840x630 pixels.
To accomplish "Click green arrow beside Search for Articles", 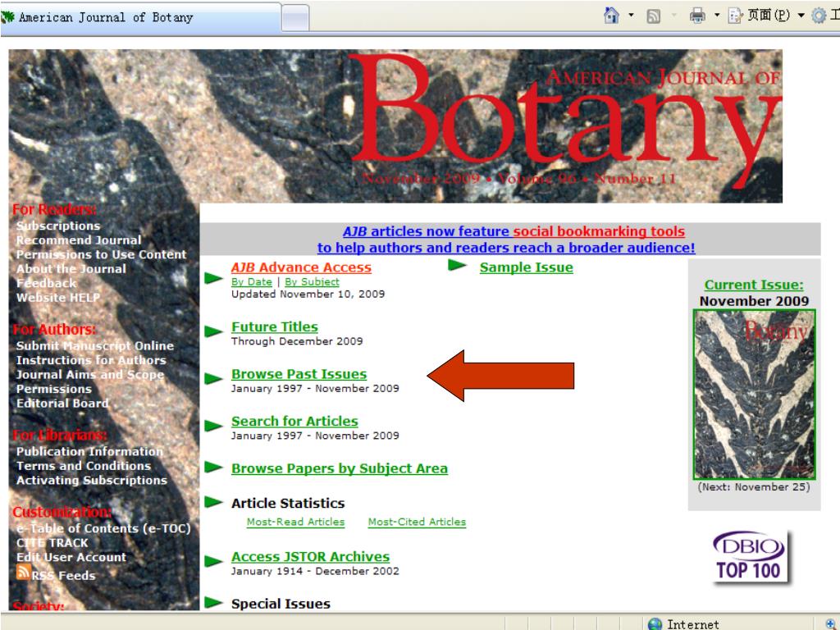I will tap(213, 426).
